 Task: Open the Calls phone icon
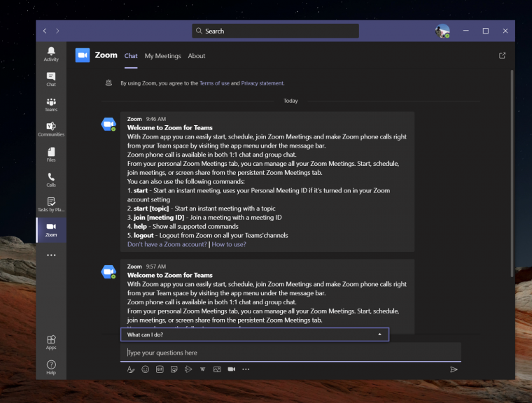(x=51, y=179)
